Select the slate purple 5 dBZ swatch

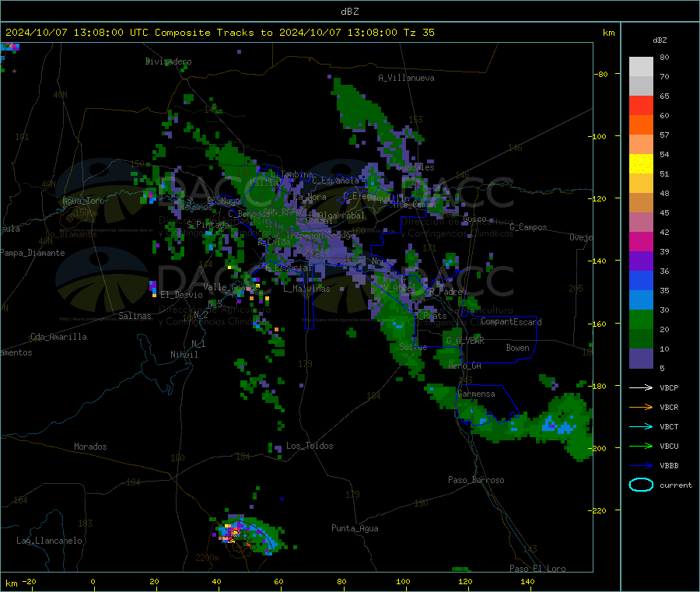tap(641, 359)
